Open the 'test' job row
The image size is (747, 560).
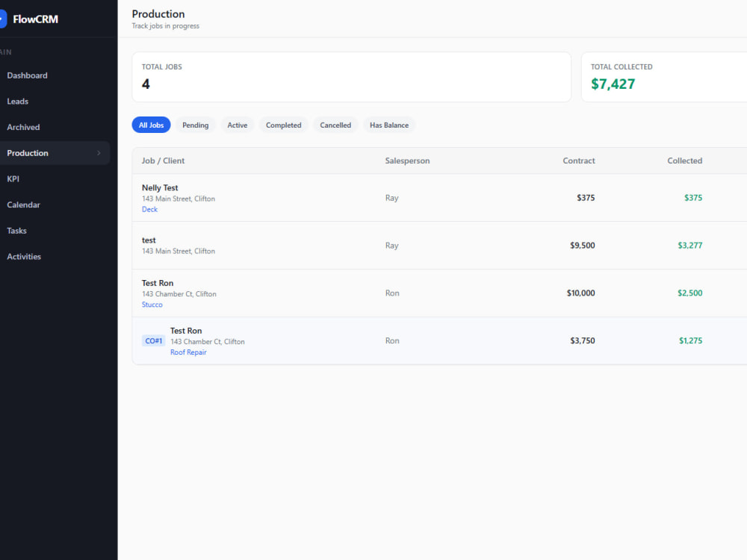coord(439,245)
